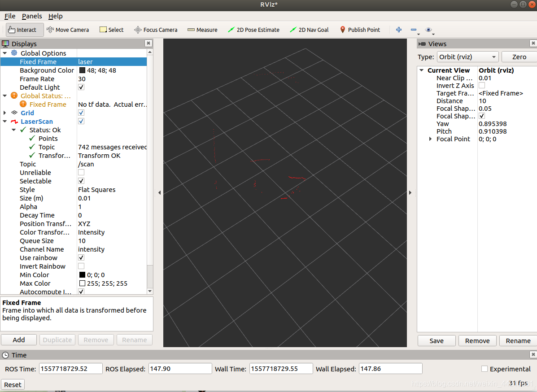Select the Move Camera tool

(68, 30)
